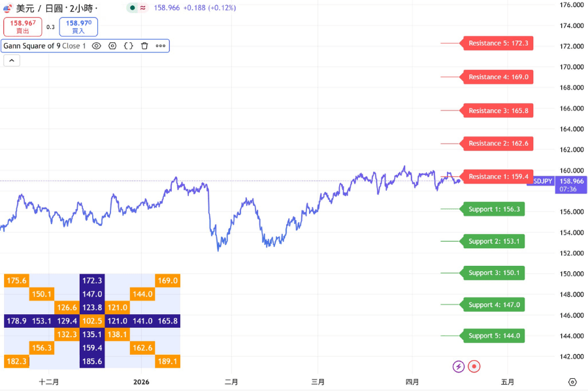588x392 pixels.
Task: Open the coordinates editor with curly braces icon
Action: [x=129, y=46]
